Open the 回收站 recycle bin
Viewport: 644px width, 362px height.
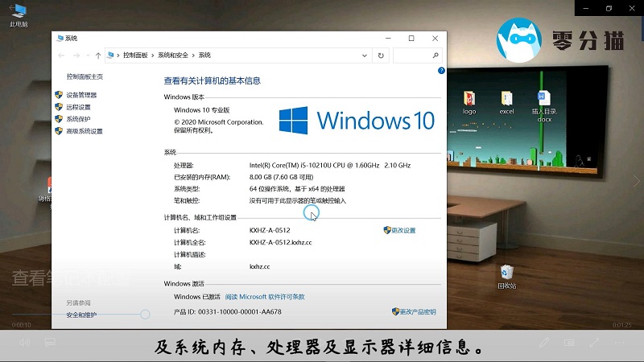pyautogui.click(x=507, y=277)
